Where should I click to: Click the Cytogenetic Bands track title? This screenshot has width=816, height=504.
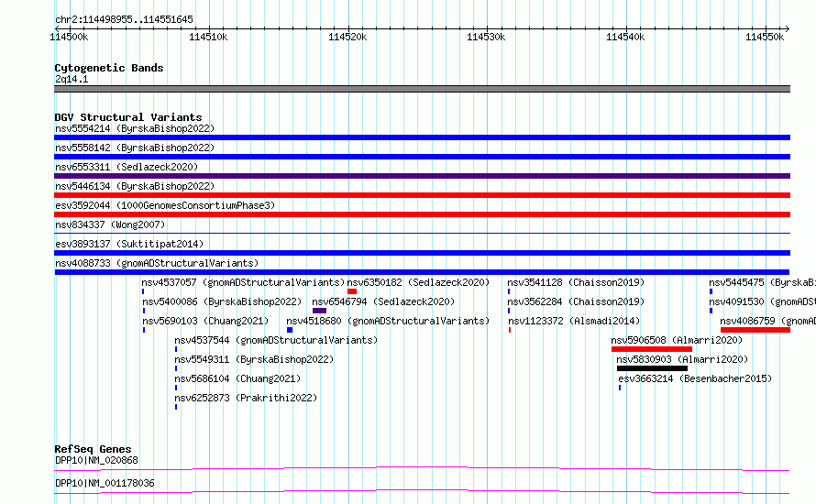click(x=109, y=68)
